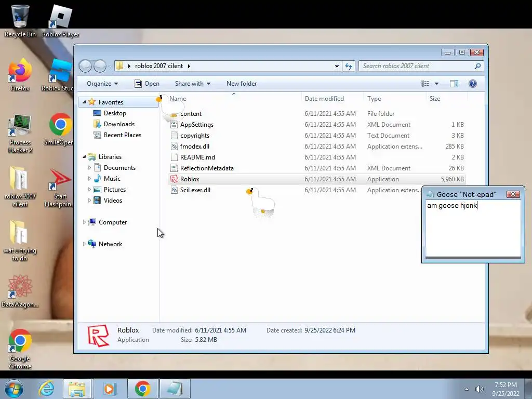This screenshot has height=399, width=532.
Task: Select Desktop under Favorites
Action: coord(115,113)
